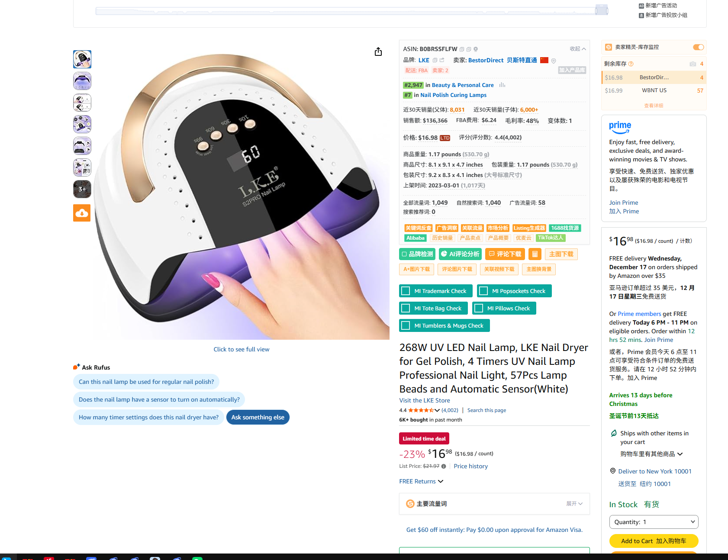This screenshot has width=728, height=560.
Task: Click the timeline slider handle at top
Action: pos(601,10)
